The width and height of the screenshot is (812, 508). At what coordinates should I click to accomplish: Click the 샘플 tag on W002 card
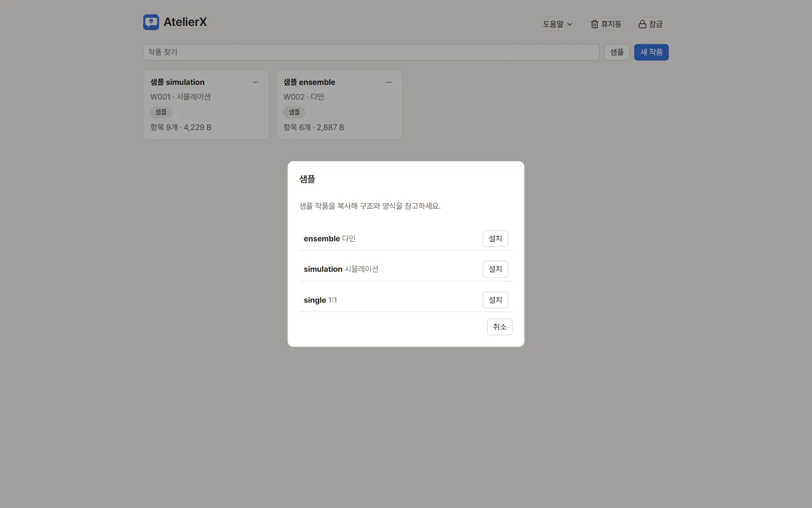click(294, 112)
